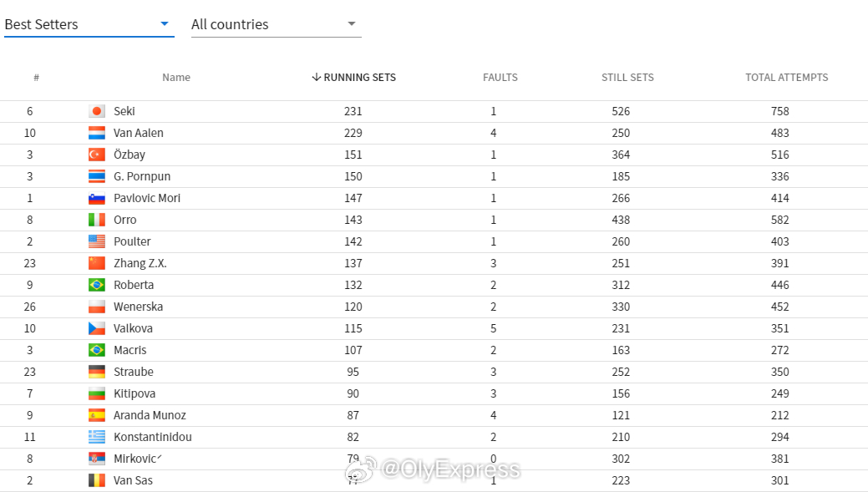
Task: Click the USA flag beside Poulter
Action: pyautogui.click(x=97, y=241)
